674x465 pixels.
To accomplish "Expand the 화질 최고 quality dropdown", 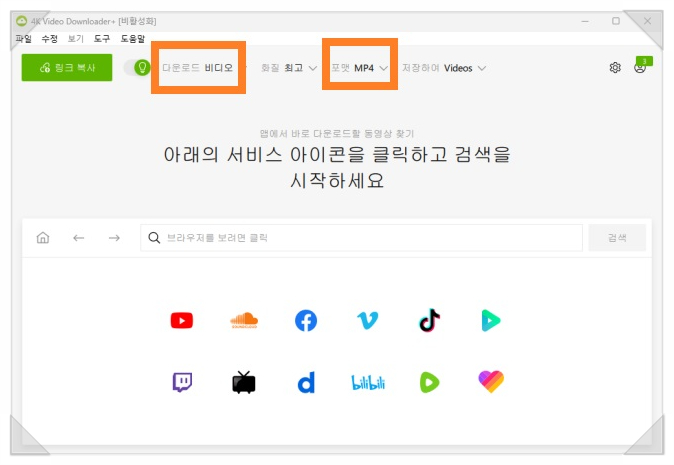I will 289,68.
